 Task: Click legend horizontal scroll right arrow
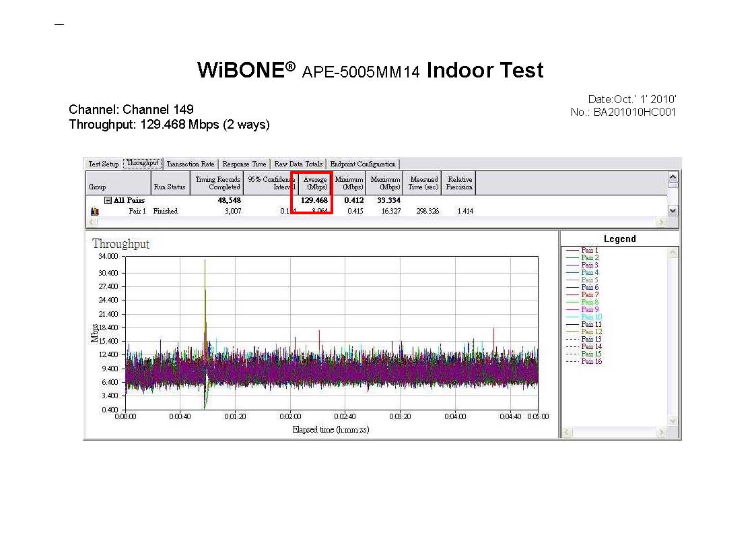[x=662, y=433]
